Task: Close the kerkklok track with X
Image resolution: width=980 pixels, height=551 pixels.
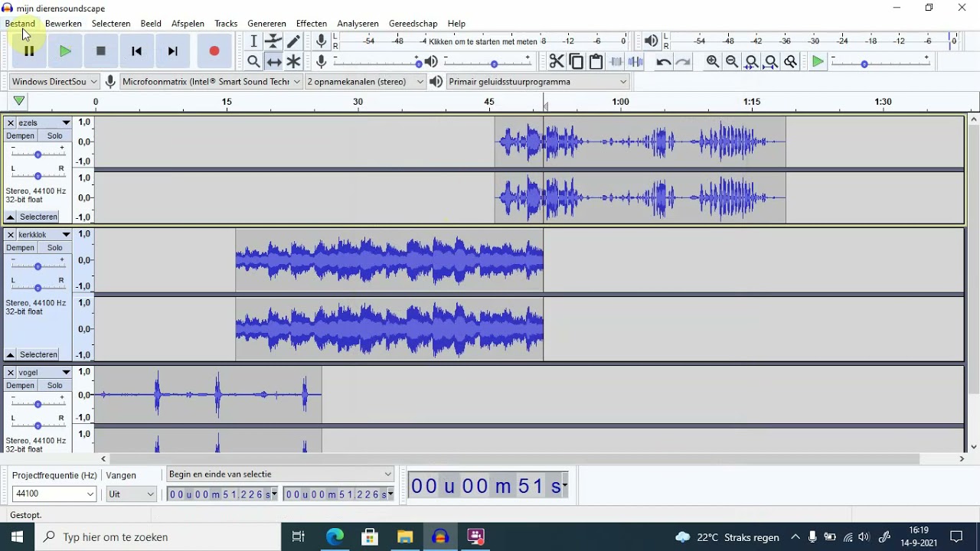Action: [11, 235]
